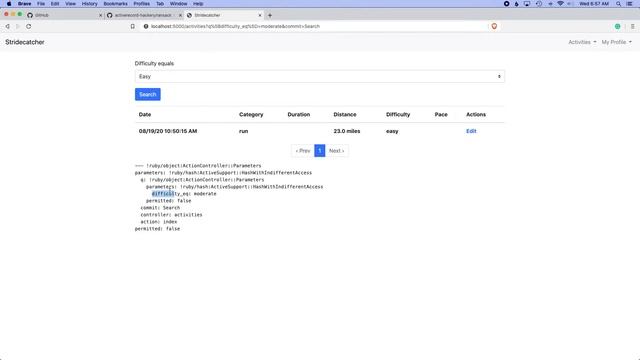Click the date cell 08/19/20 10:50:15 AM
Image resolution: width=640 pixels, height=360 pixels.
[x=168, y=131]
